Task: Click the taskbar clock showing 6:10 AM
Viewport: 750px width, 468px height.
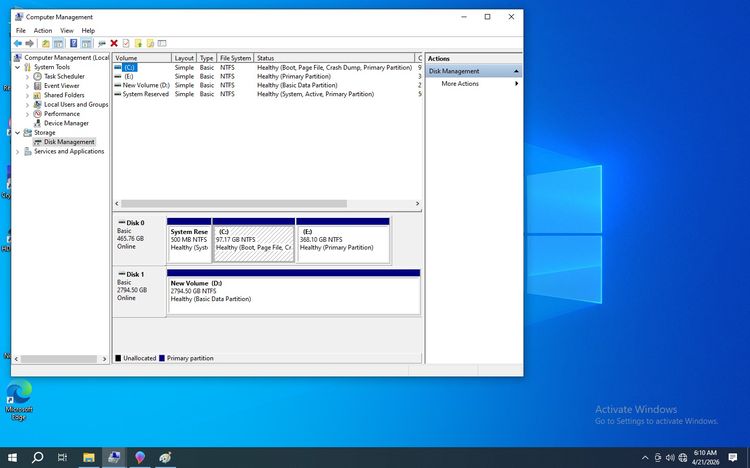Action: pyautogui.click(x=706, y=457)
